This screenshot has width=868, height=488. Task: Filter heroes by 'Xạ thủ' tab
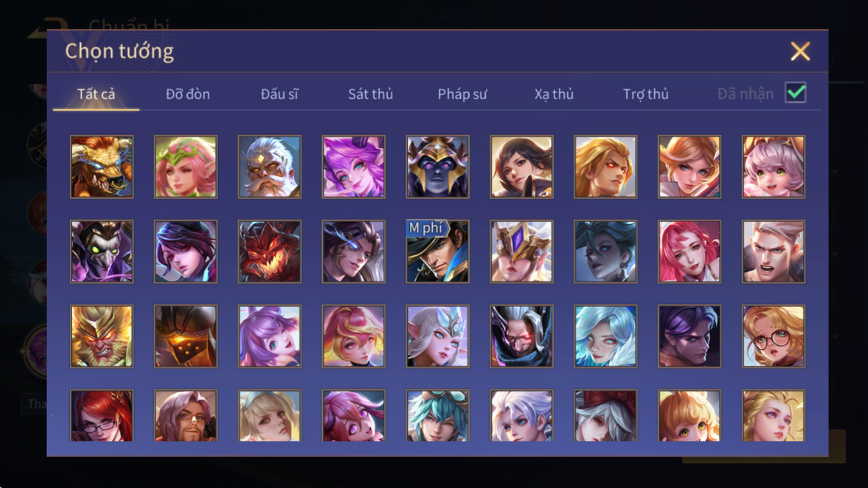(x=554, y=94)
